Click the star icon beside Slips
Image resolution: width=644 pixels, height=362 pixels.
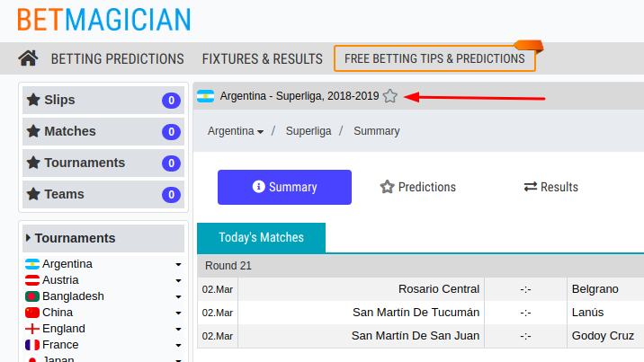(x=33, y=100)
